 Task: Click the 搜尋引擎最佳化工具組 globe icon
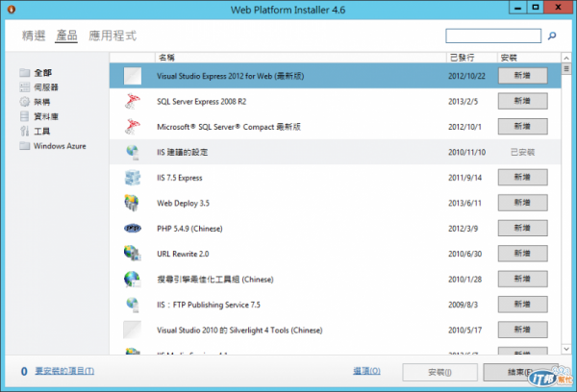[133, 279]
